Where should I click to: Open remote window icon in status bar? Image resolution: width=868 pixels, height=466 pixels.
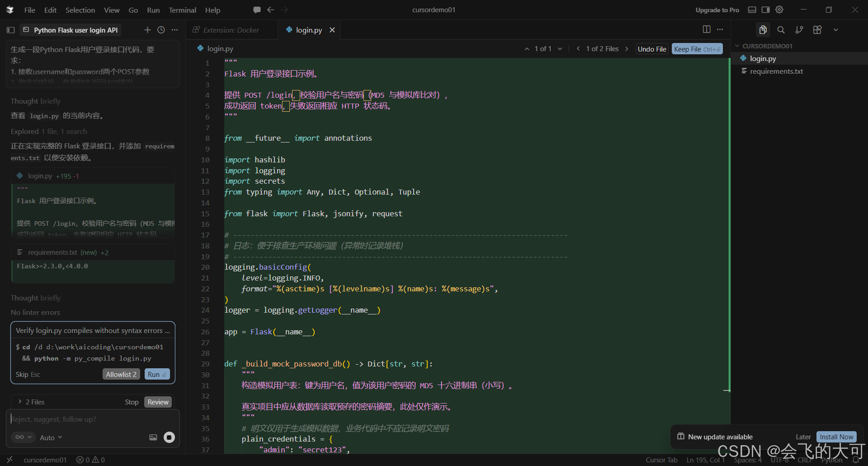[9, 460]
